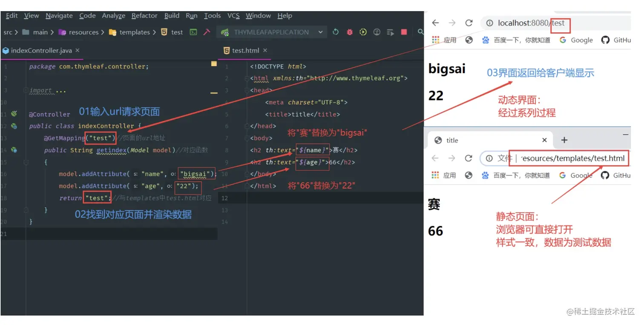Screen dimensions: 644x325
Task: Click the build hammer icon
Action: [x=207, y=32]
